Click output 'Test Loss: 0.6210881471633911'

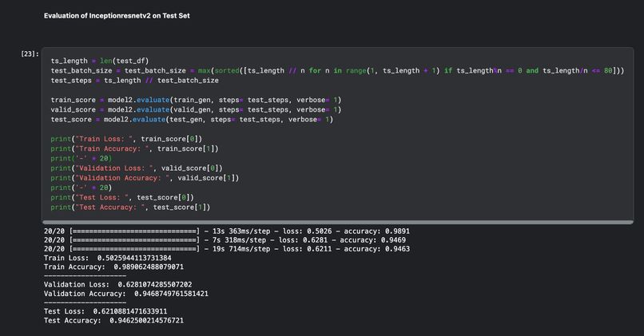[105, 311]
